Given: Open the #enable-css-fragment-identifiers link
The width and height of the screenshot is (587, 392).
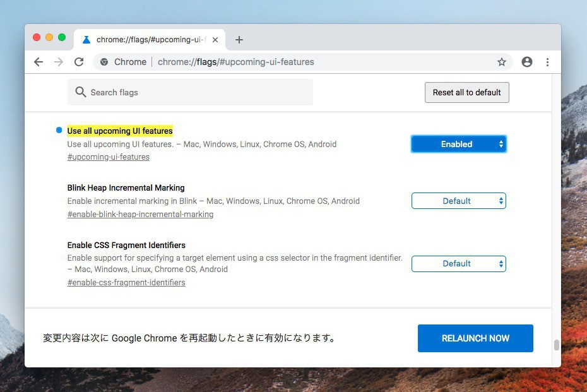Looking at the screenshot, I should [126, 282].
